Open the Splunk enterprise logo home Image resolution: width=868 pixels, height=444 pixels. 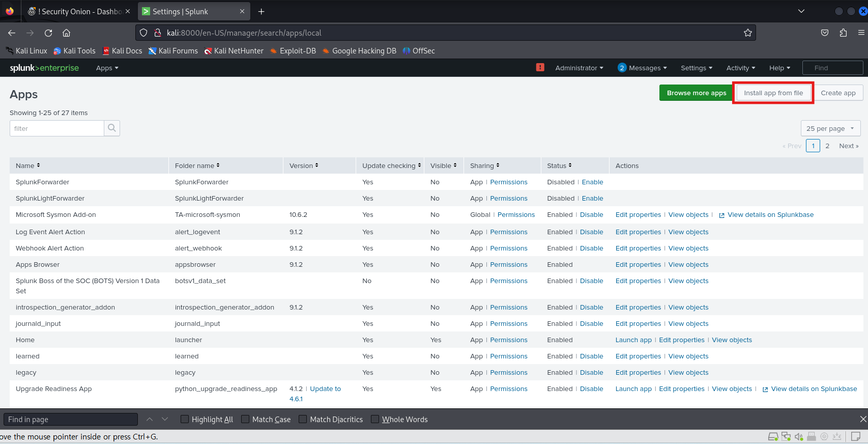click(44, 68)
